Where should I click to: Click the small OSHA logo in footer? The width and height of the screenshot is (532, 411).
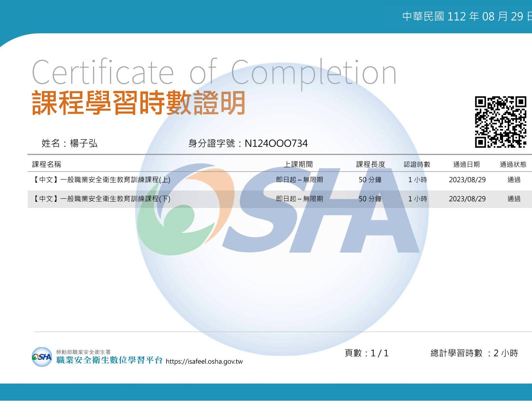click(42, 357)
